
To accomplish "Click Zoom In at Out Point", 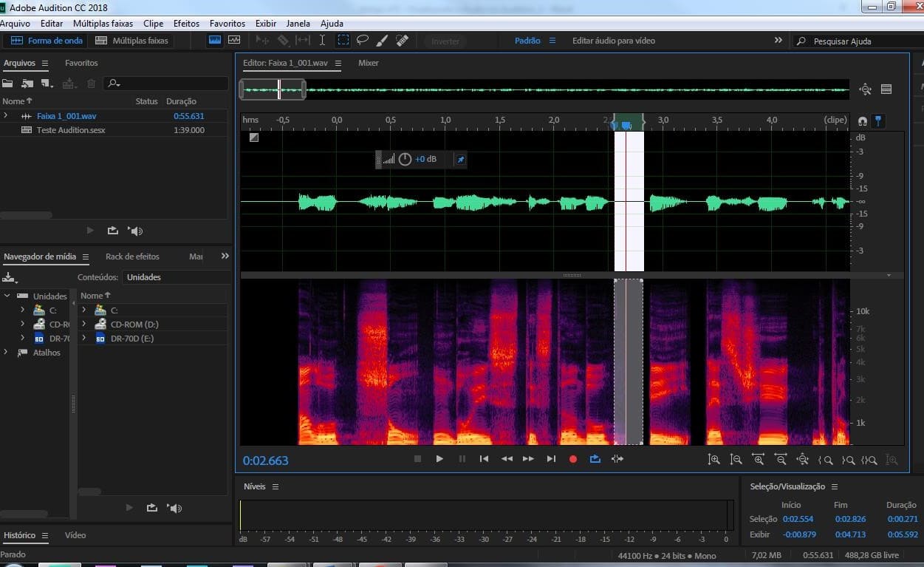I will coord(848,460).
